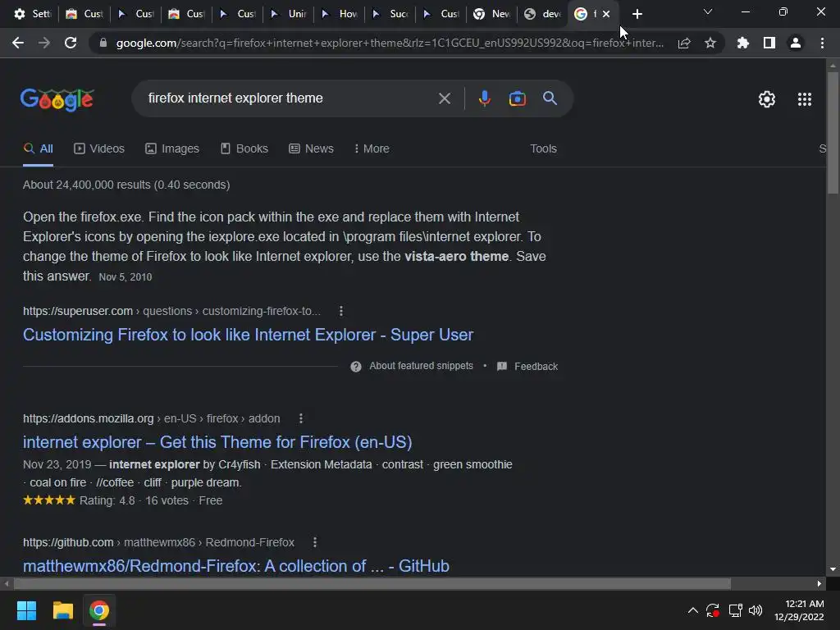Open About featured snippets

(421, 366)
